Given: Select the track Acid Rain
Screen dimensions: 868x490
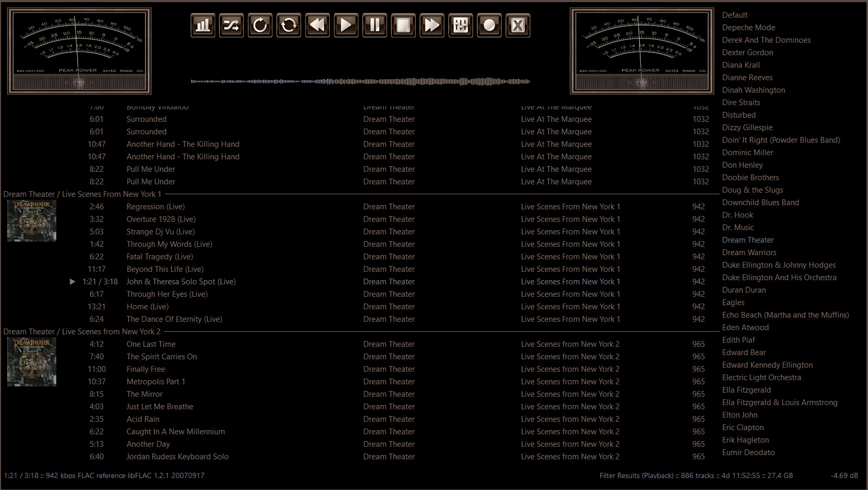Looking at the screenshot, I should (x=143, y=419).
